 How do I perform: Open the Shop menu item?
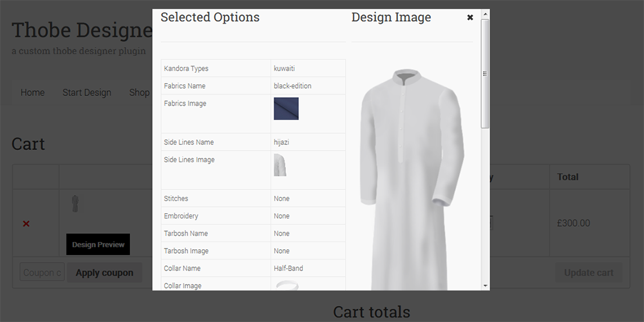[139, 92]
